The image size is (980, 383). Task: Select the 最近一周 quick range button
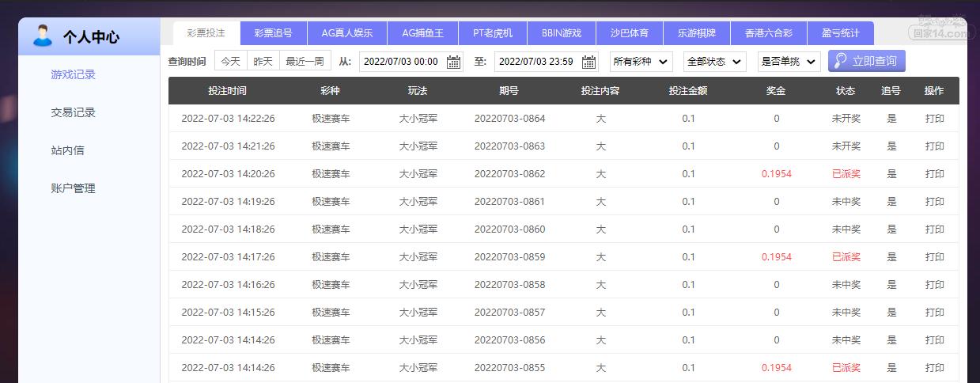[x=305, y=61]
